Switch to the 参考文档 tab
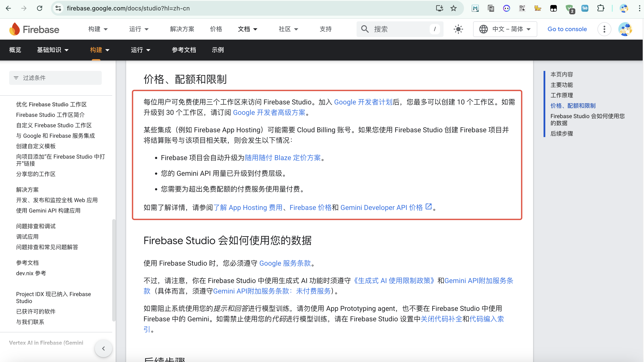This screenshot has height=362, width=644. pos(184,50)
